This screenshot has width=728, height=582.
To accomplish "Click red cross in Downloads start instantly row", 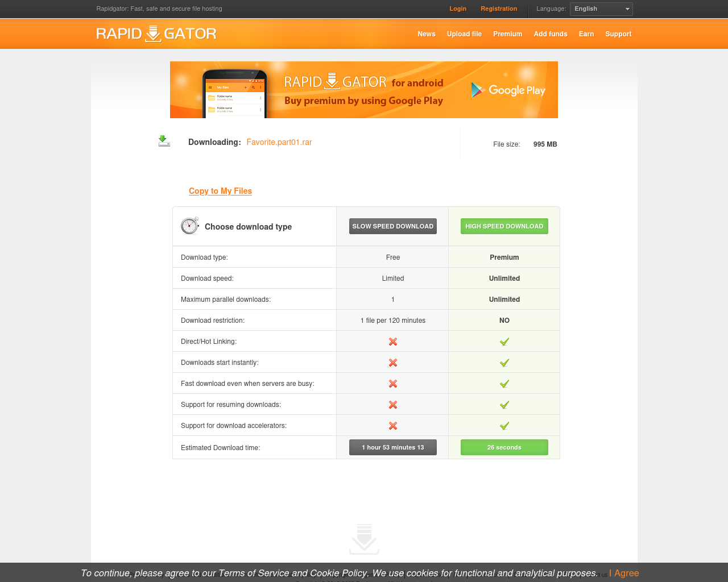I will (393, 363).
